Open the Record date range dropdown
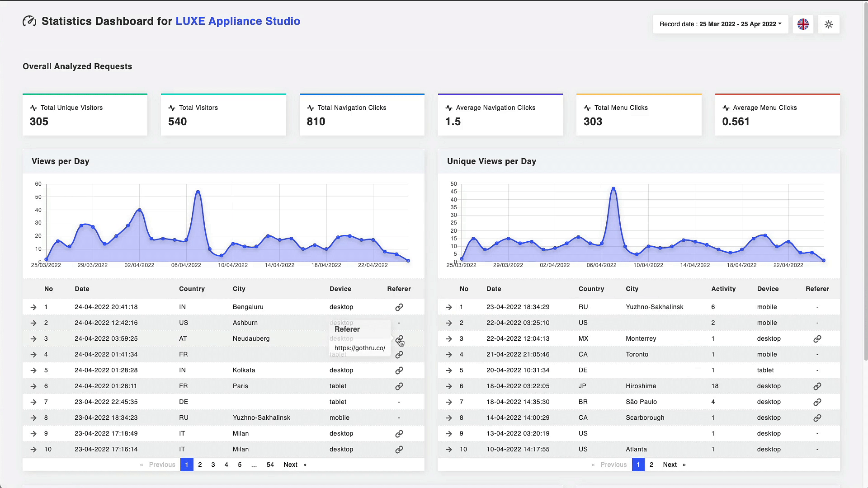 point(720,24)
